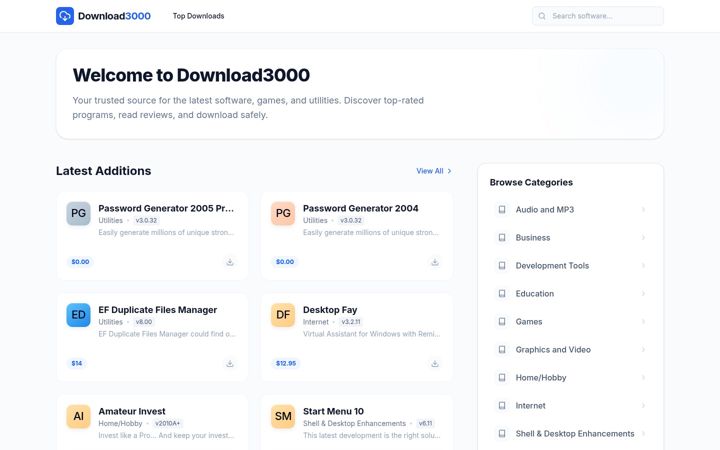The image size is (720, 450).
Task: Click the v6.11 version badge
Action: 426,423
